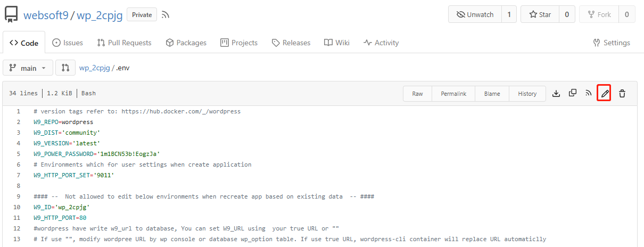The width and height of the screenshot is (644, 247).
Task: Download the .env file
Action: (x=556, y=94)
